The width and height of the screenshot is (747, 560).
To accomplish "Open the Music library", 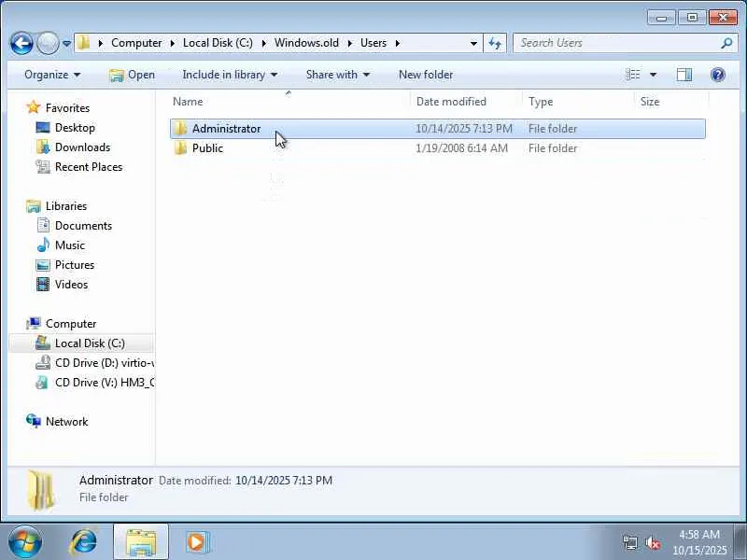I will (x=69, y=245).
